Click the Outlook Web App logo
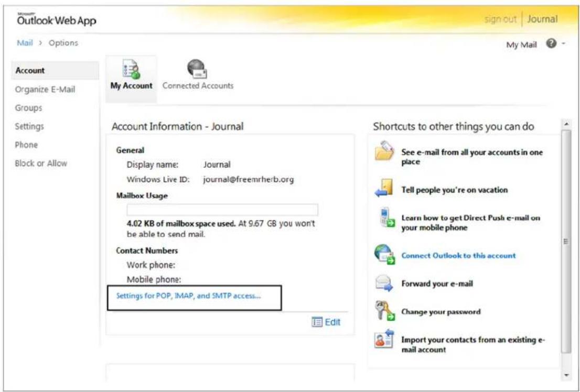This screenshot has width=580, height=392. [57, 20]
